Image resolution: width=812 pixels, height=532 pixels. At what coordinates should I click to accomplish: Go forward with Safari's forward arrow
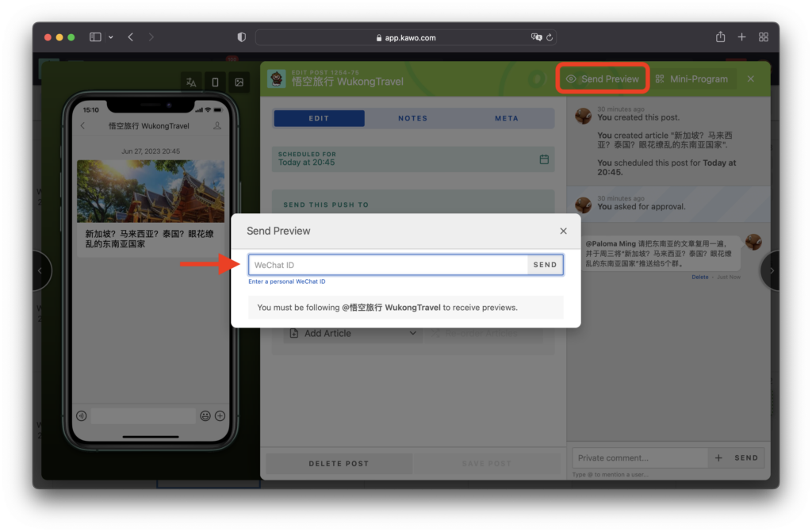click(x=151, y=37)
